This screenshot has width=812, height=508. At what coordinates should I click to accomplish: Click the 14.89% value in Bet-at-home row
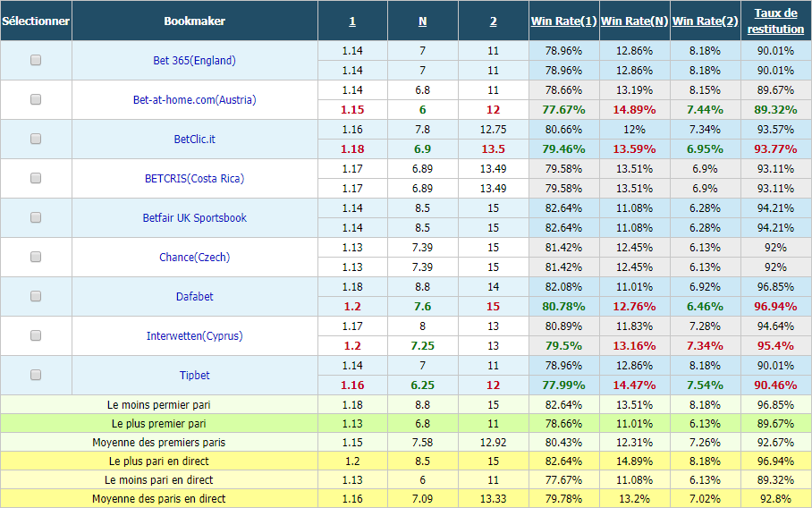pos(634,110)
